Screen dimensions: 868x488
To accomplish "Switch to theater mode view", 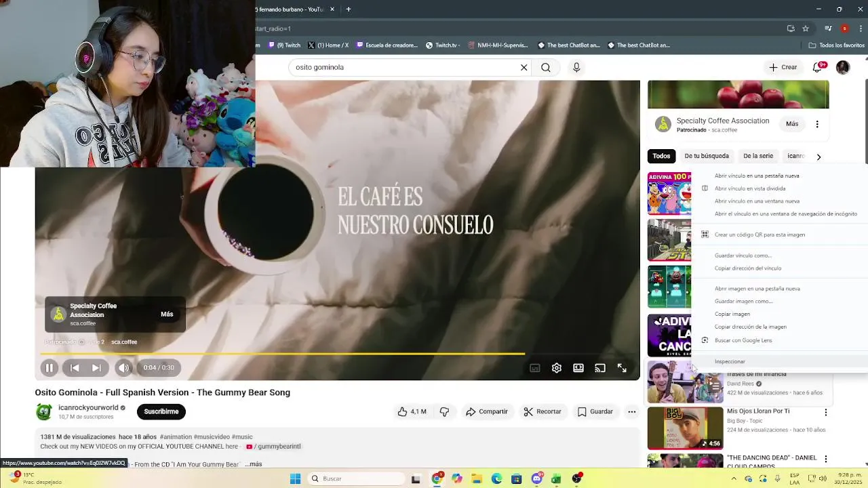I will tap(578, 367).
